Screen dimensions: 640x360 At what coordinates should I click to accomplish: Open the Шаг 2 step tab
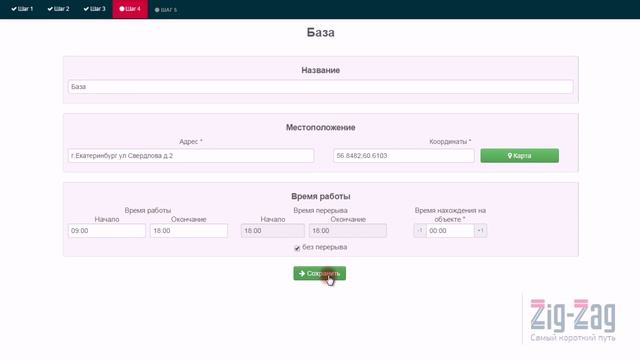point(58,9)
